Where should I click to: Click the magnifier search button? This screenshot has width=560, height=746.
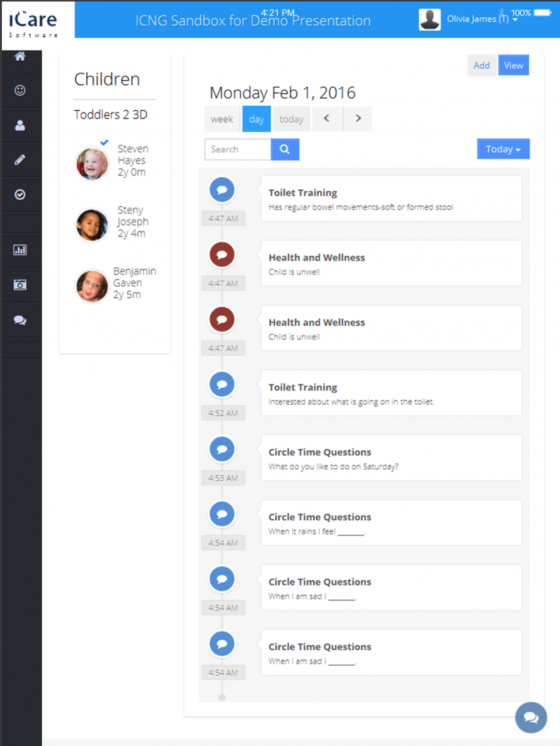(x=285, y=149)
